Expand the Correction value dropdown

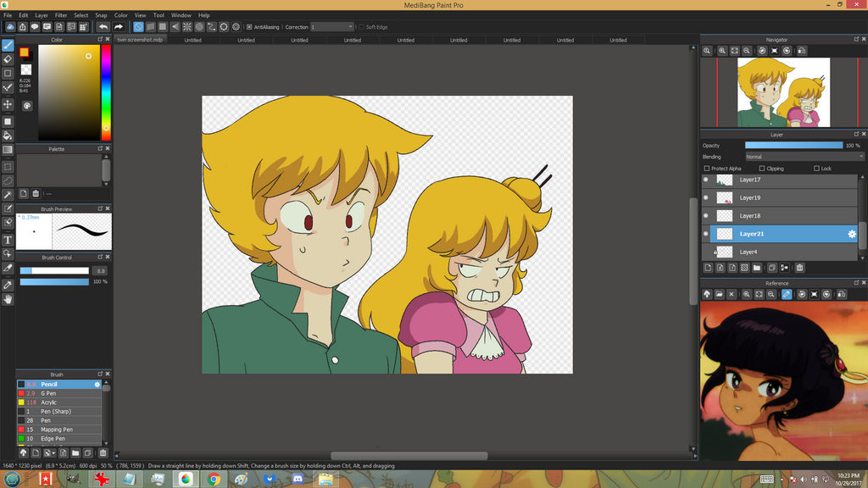[349, 27]
